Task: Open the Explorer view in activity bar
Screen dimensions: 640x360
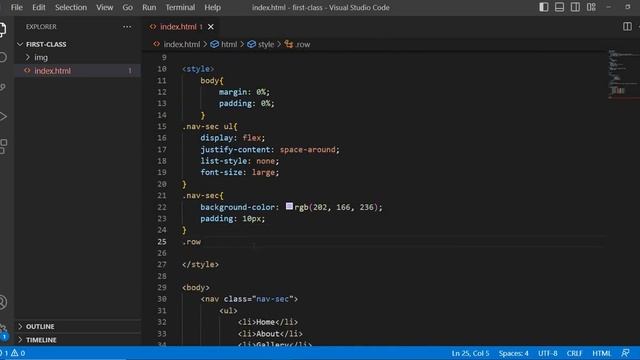Action: [x=2, y=29]
